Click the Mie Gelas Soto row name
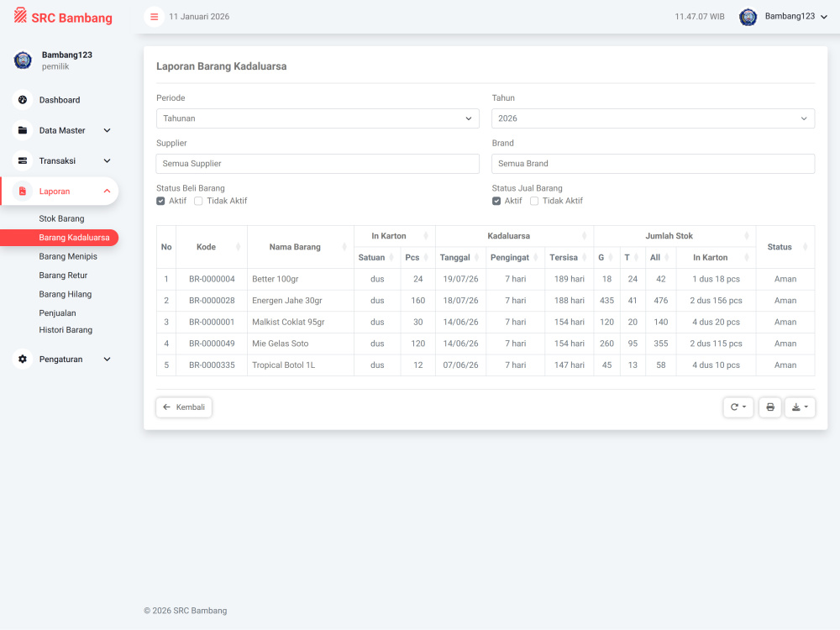 tap(281, 344)
